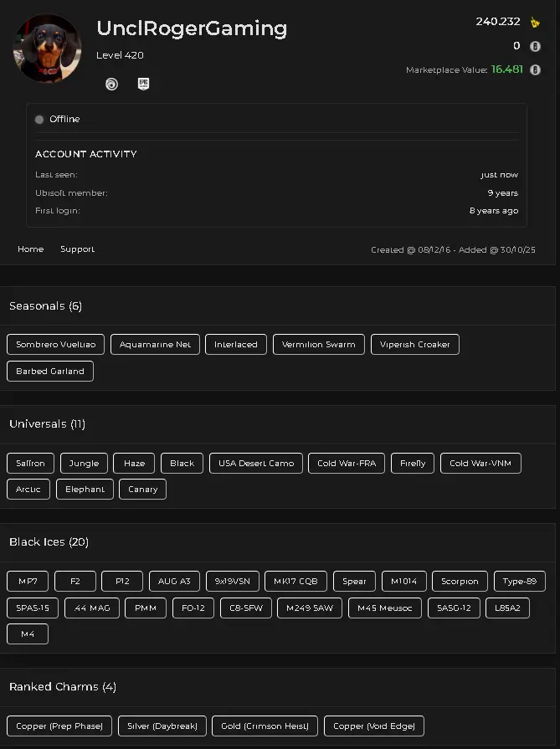Click the Created @ 08/12/16 date text
Image resolution: width=560 pixels, height=749 pixels.
point(411,250)
